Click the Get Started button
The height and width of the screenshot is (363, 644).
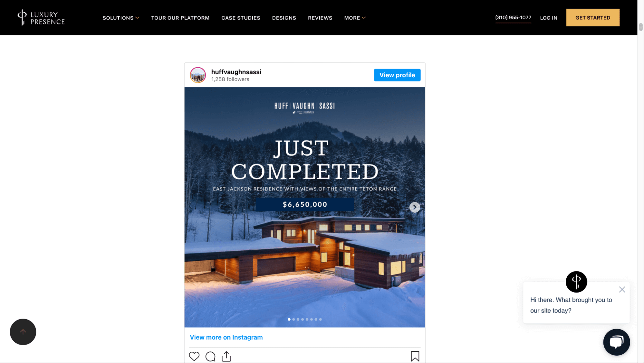(592, 18)
